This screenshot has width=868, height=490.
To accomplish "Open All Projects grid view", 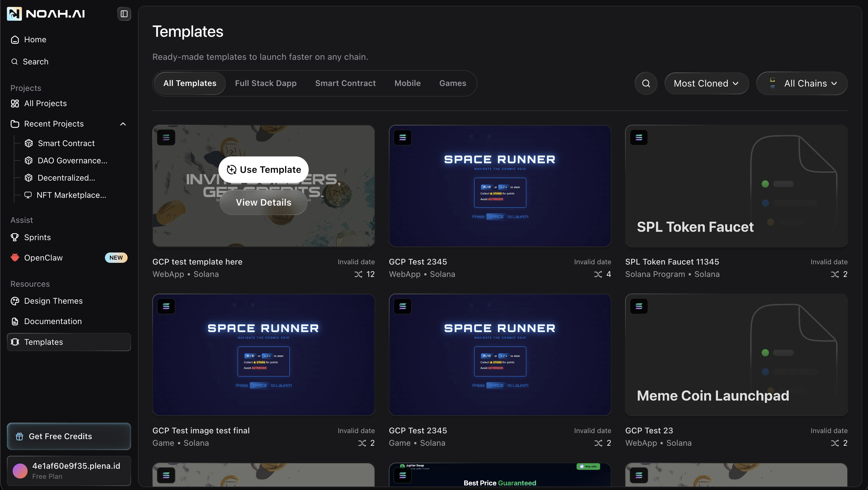I will (45, 104).
